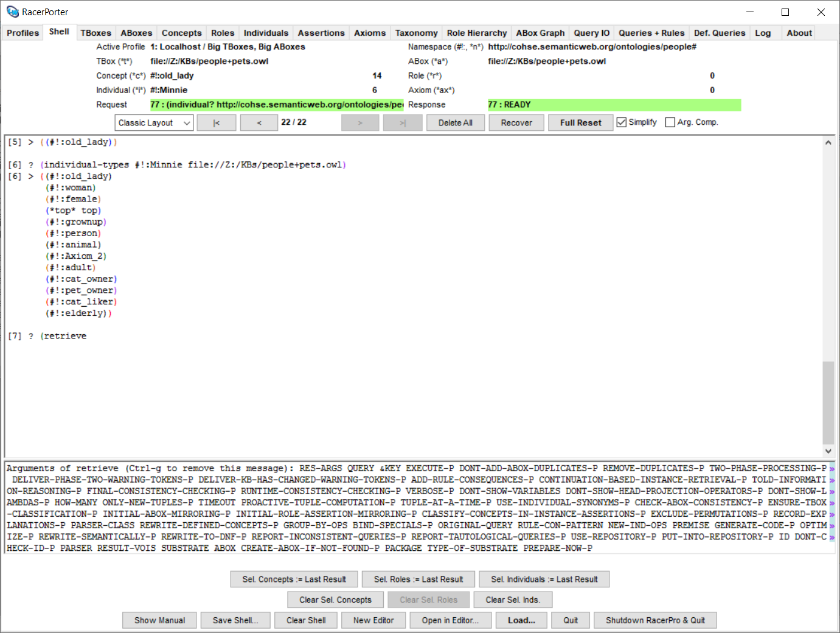Image resolution: width=840 pixels, height=633 pixels.
Task: Click the shell scrollbar up arrow
Action: click(828, 142)
